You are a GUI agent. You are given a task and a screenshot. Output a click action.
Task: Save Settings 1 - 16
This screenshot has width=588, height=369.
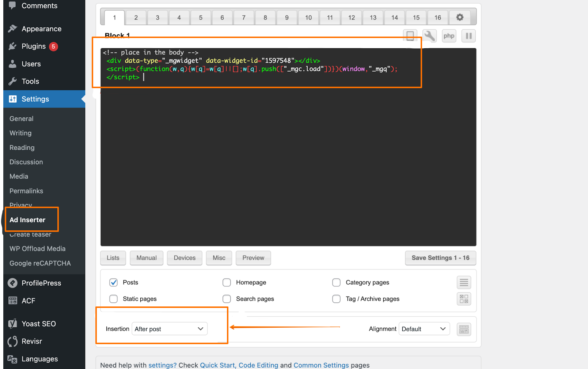pos(440,258)
